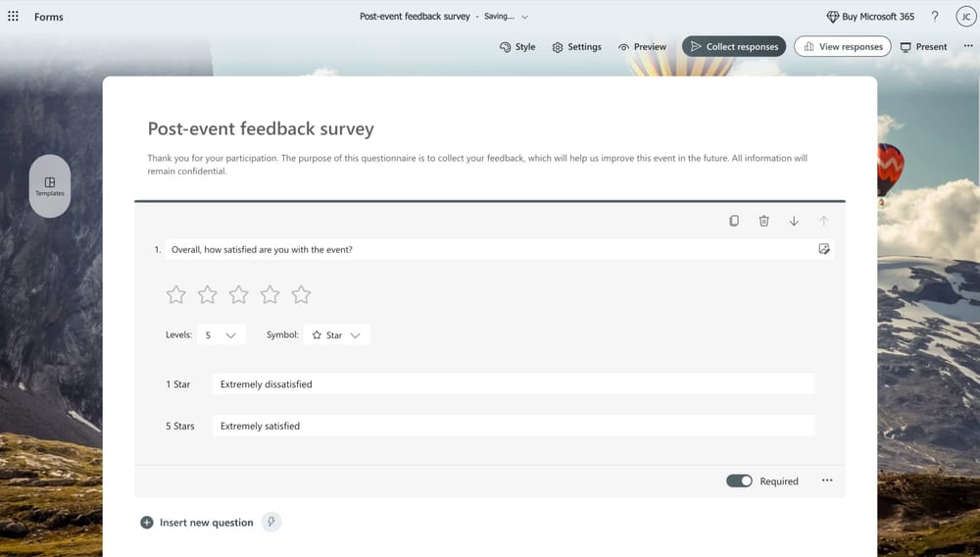Open the help question mark icon

tap(935, 17)
